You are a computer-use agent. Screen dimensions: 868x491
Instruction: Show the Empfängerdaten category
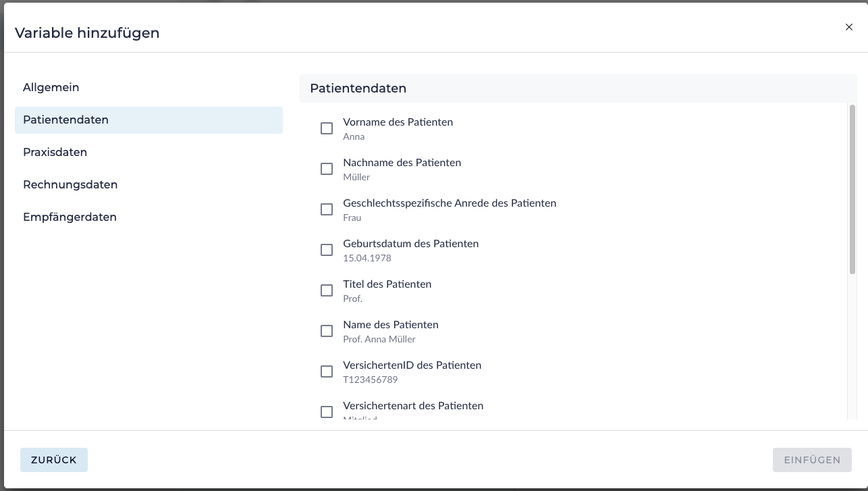point(70,217)
